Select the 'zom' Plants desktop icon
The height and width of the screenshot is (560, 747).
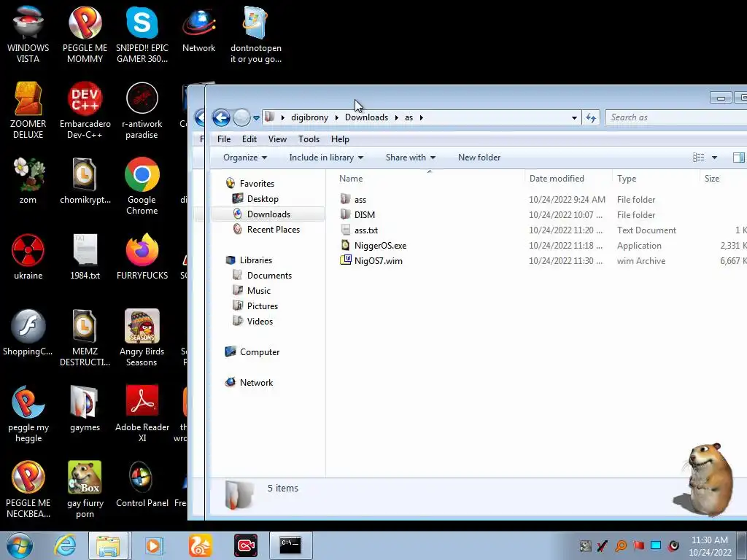coord(28,181)
